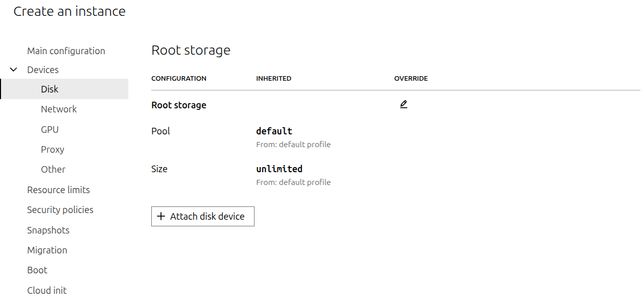The height and width of the screenshot is (304, 644).
Task: Open the Cloud init section
Action: pos(47,291)
